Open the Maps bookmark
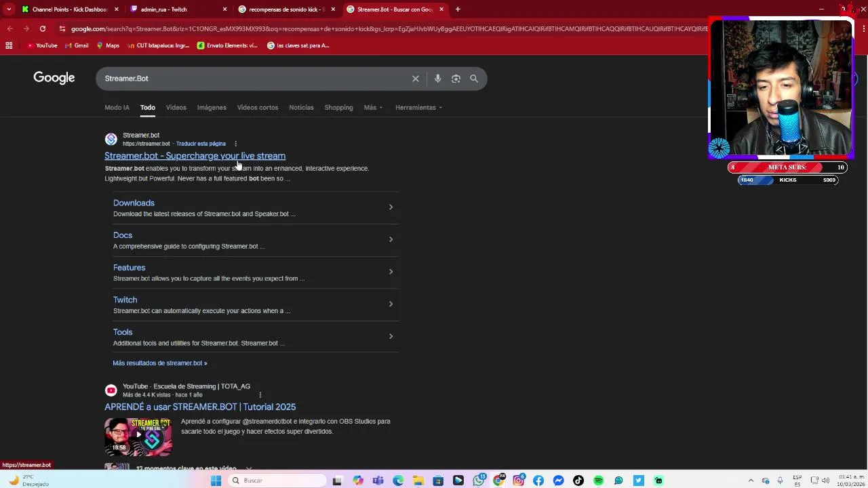Viewport: 868px width, 488px height. [x=108, y=45]
